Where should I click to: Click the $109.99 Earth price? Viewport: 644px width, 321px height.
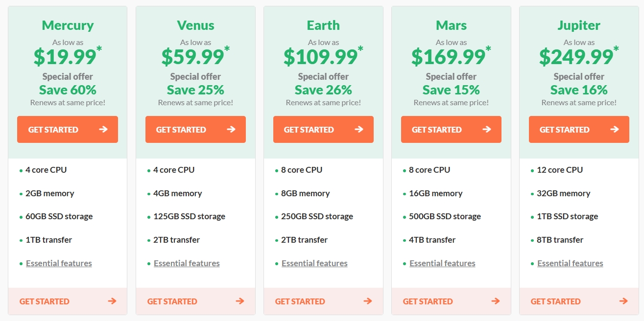(321, 57)
